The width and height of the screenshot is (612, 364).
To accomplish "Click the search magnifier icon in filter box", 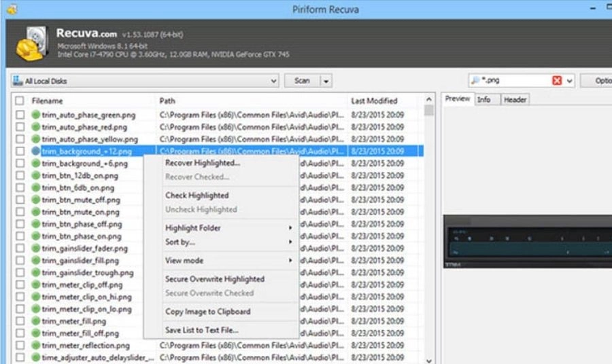I will [475, 80].
